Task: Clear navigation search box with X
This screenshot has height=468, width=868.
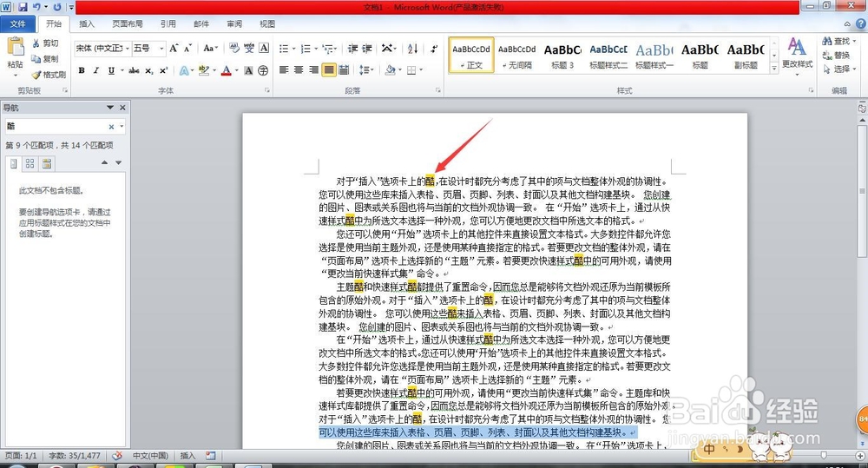Action: pos(111,127)
